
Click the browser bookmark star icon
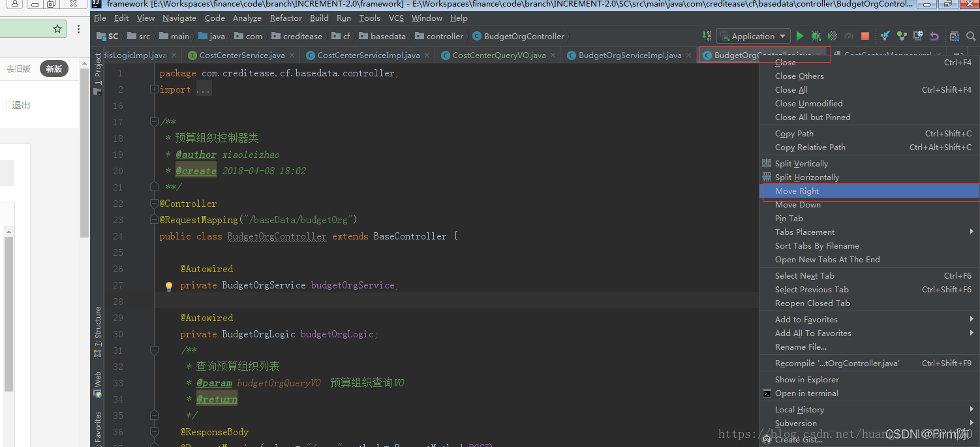(57, 29)
